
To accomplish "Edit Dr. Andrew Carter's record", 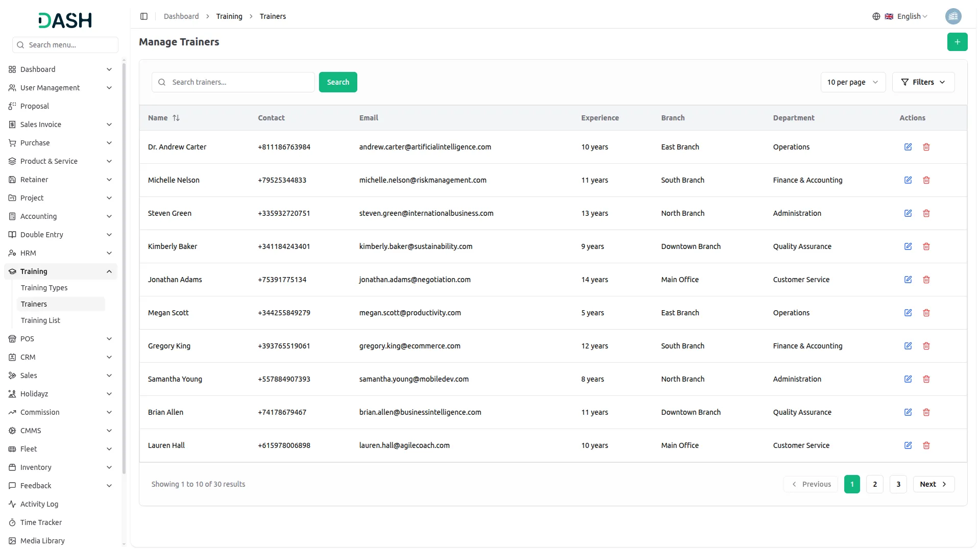I will click(908, 147).
